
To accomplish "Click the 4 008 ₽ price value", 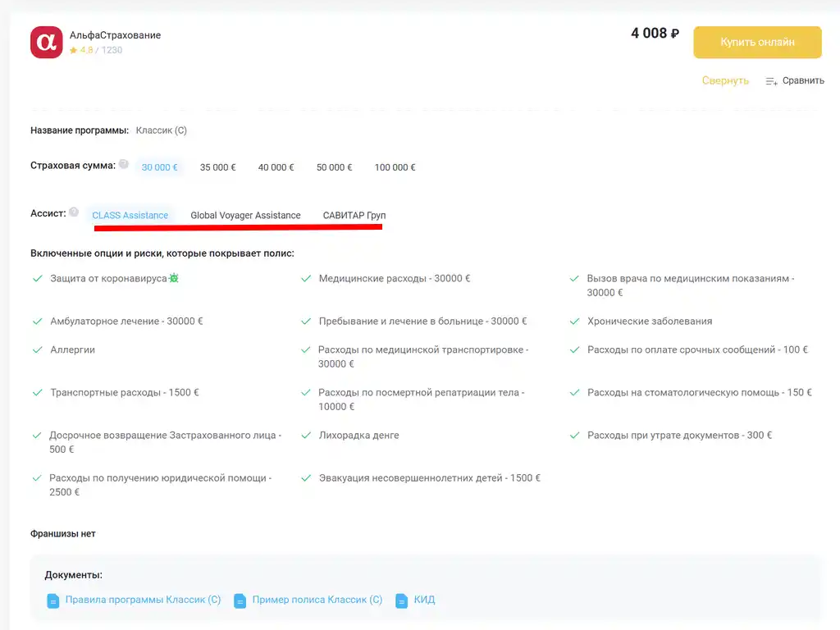I will click(x=654, y=34).
